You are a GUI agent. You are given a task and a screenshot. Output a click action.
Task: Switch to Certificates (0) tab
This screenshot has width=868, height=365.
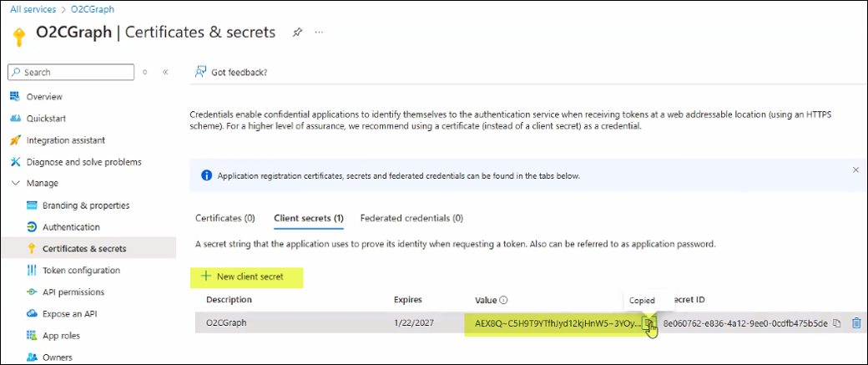tap(225, 218)
